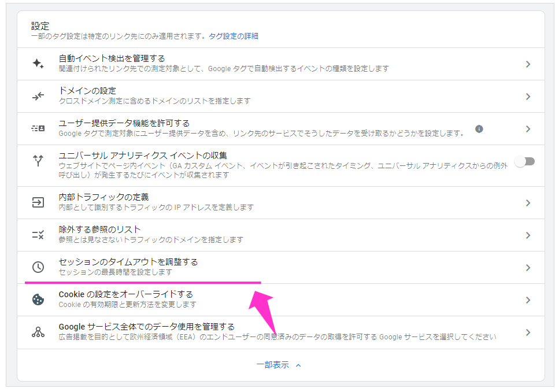
Task: Select ユーザー提供データ機能を許可する title
Action: point(124,123)
